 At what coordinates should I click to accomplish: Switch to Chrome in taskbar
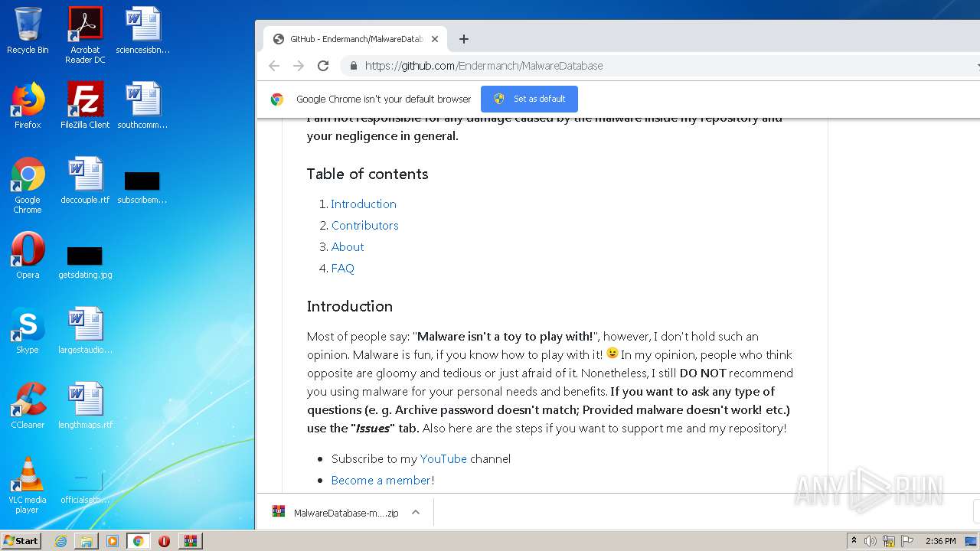(x=138, y=541)
